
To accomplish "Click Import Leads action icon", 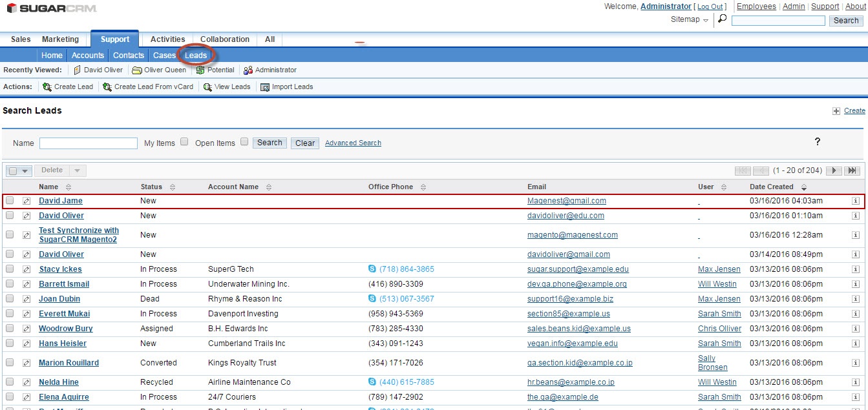I will pos(265,87).
